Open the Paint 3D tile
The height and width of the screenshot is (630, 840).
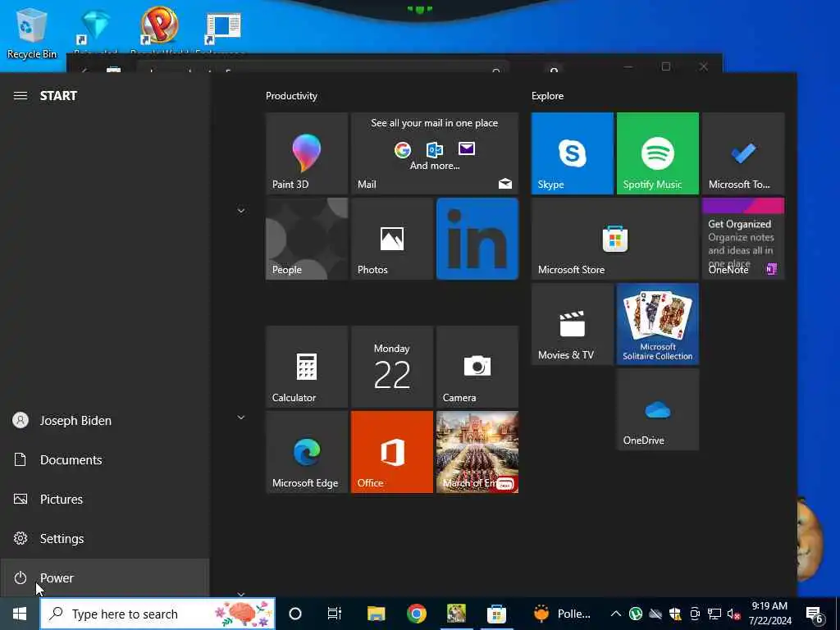pos(307,153)
